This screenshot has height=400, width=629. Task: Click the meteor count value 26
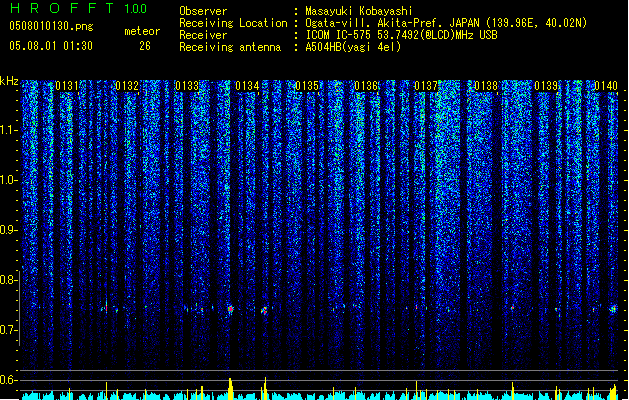[145, 46]
